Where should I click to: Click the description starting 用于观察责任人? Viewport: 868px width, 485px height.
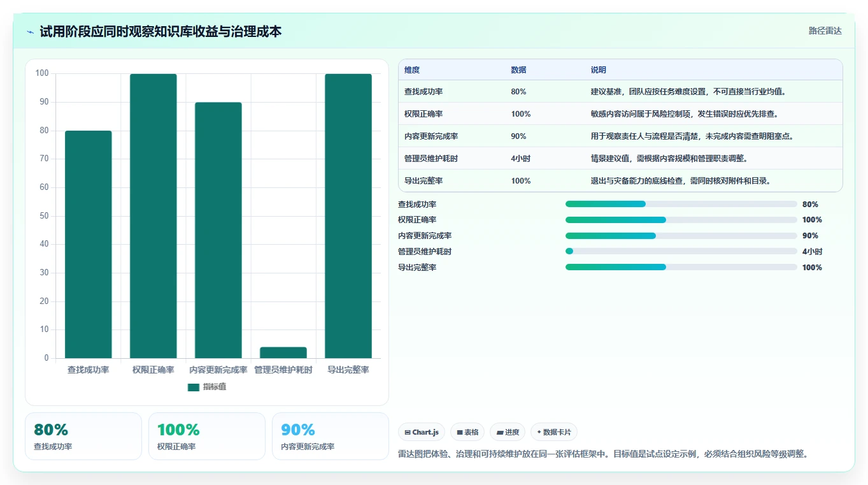(x=692, y=136)
